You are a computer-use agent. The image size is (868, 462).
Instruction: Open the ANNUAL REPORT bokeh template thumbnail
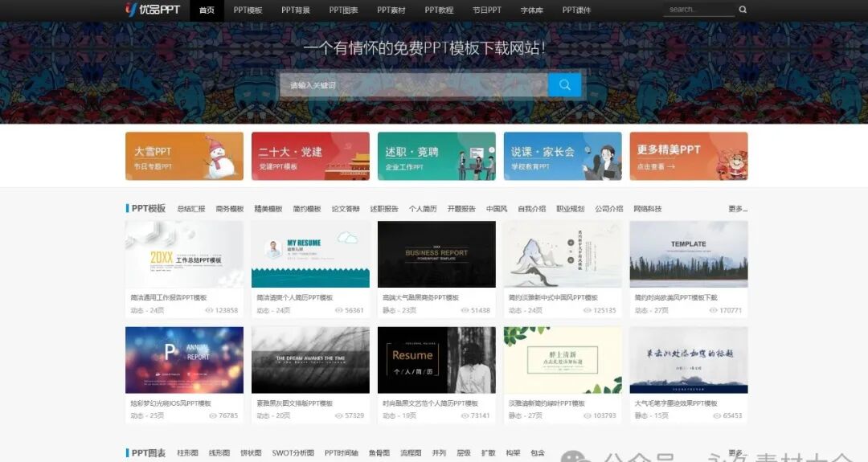click(184, 360)
